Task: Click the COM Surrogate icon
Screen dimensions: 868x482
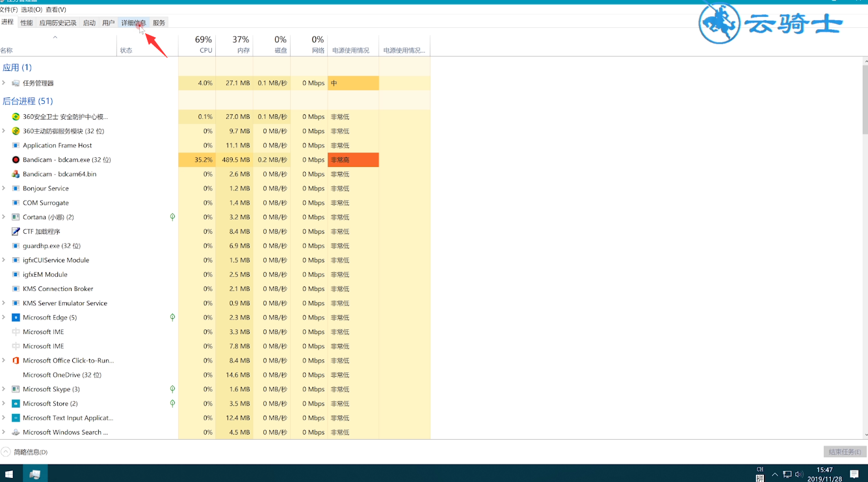Action: (x=16, y=203)
